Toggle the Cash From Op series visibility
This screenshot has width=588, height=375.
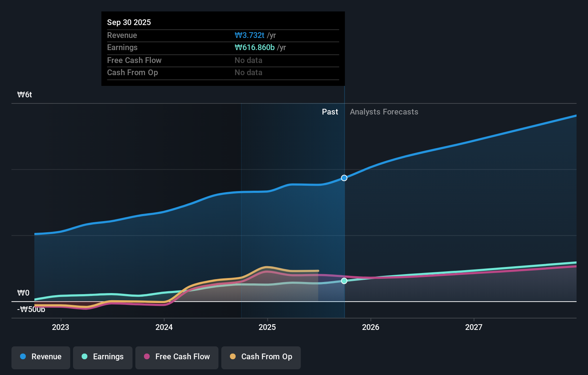point(261,357)
